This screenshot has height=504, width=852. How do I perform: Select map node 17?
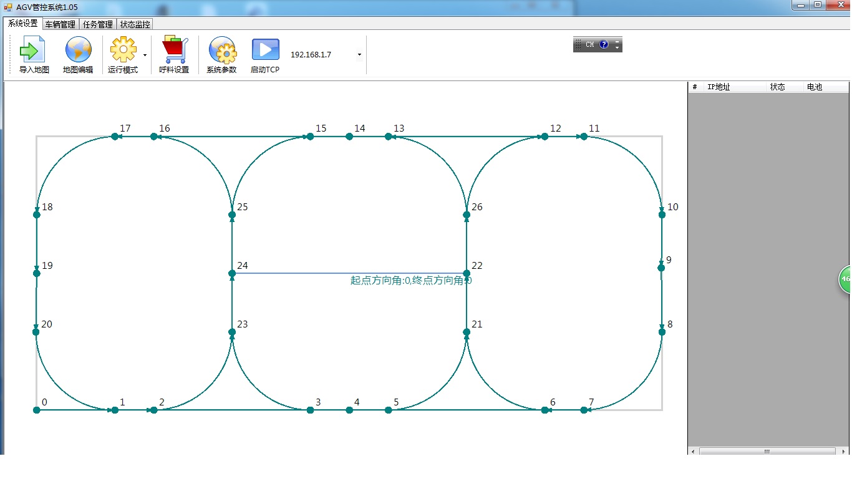click(115, 137)
